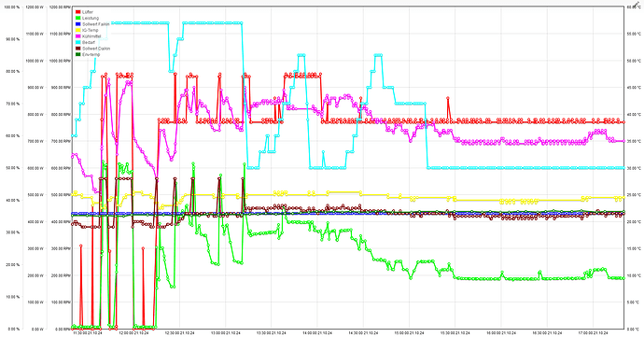
Task: Click the 1100.00 W axis label
Action: tap(35, 35)
